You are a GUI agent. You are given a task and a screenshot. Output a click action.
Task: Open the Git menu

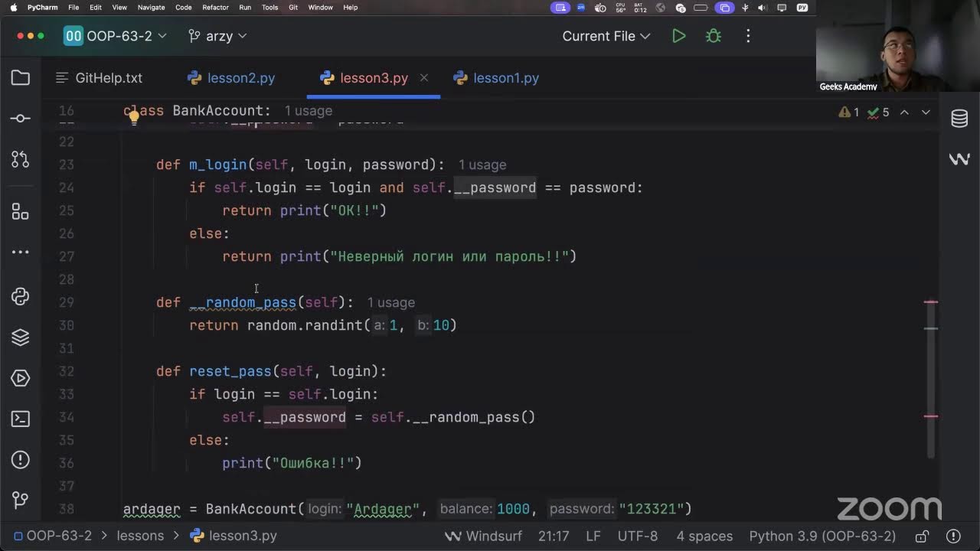[293, 8]
